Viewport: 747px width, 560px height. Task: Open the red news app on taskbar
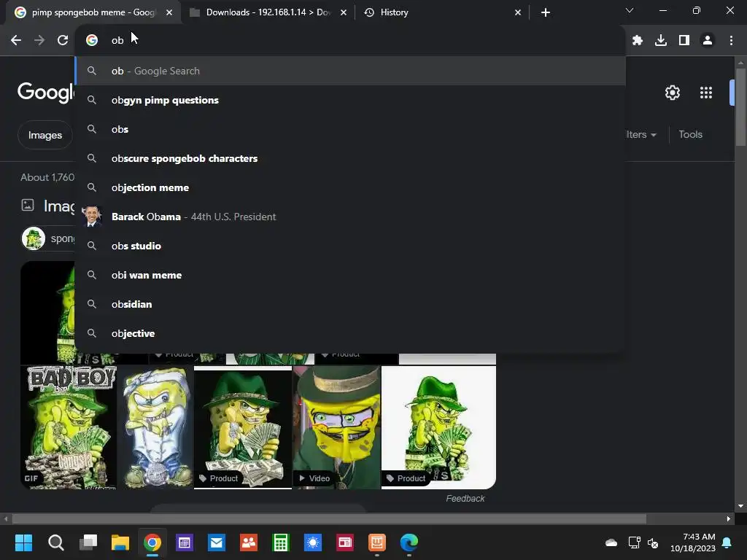click(345, 542)
